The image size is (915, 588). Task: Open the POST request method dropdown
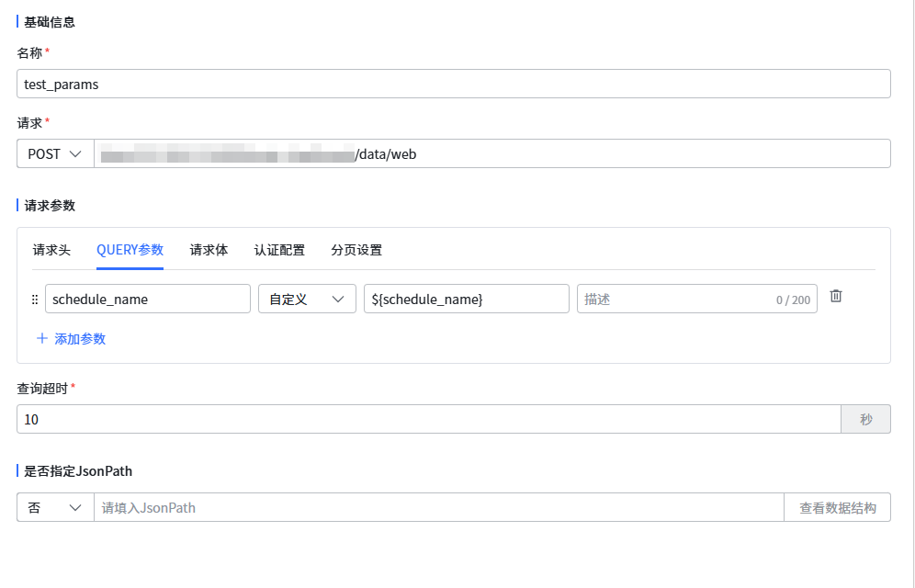55,154
